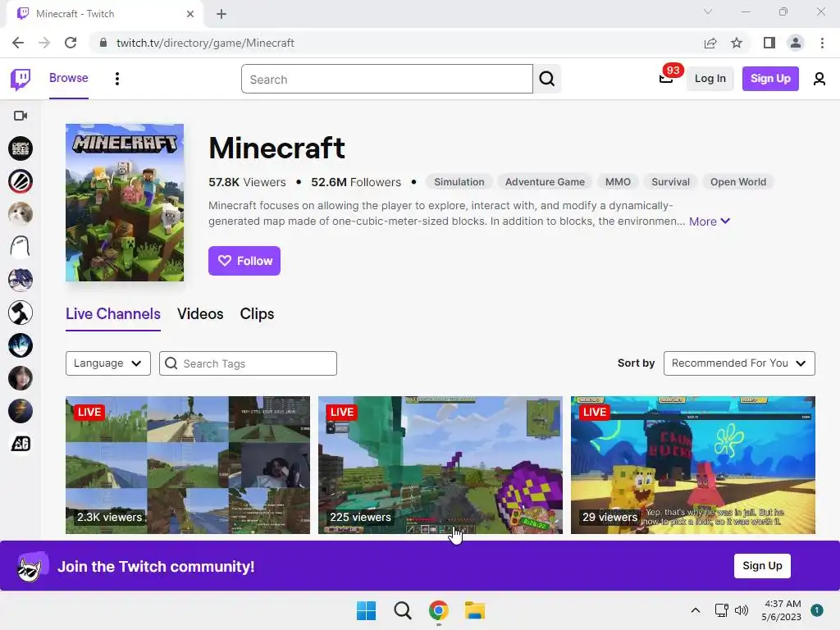Click the Chrome icon in taskbar
Image resolution: width=840 pixels, height=630 pixels.
439,610
